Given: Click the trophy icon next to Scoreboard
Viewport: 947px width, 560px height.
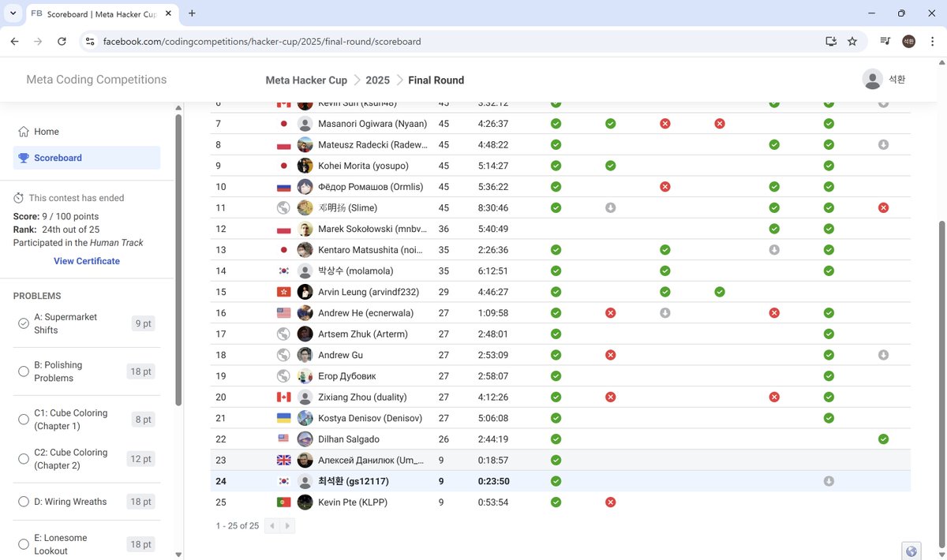Looking at the screenshot, I should coord(24,158).
